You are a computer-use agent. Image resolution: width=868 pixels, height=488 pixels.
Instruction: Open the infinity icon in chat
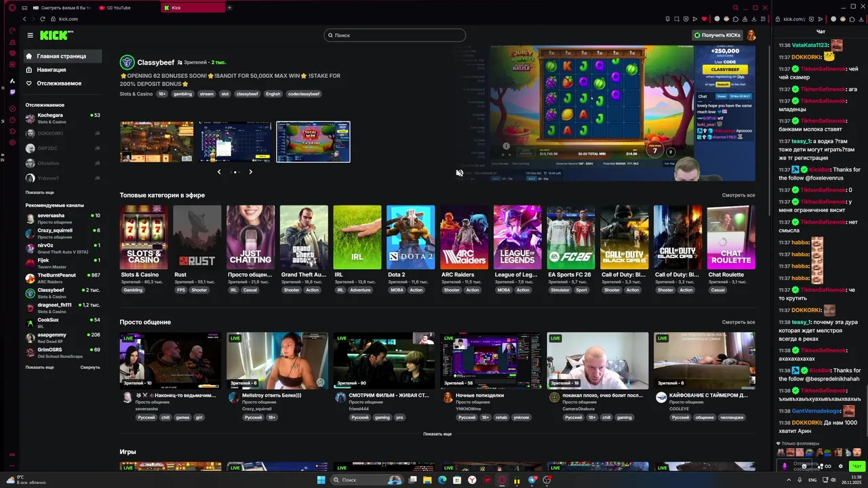(828, 466)
